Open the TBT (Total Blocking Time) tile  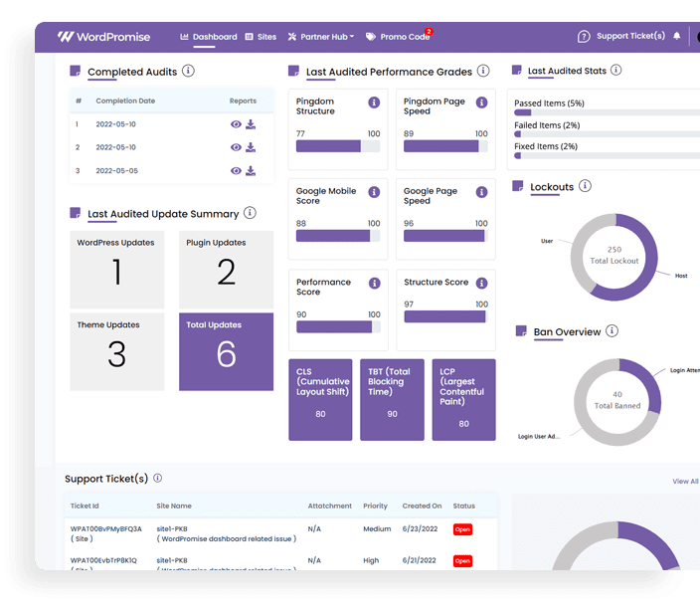(x=392, y=400)
